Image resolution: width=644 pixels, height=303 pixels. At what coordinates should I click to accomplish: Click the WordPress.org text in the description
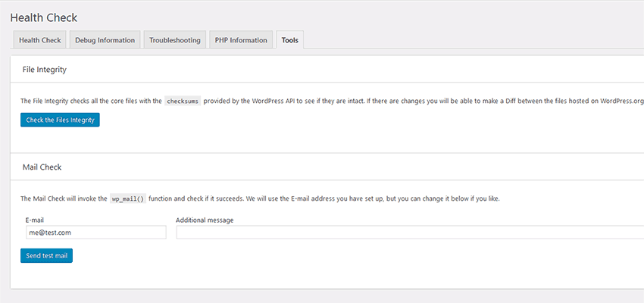pyautogui.click(x=621, y=101)
